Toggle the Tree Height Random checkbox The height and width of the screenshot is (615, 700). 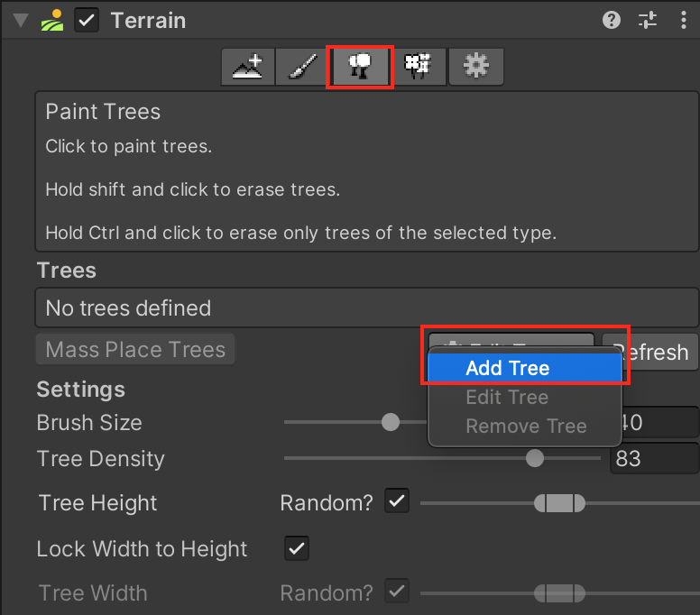(x=396, y=501)
